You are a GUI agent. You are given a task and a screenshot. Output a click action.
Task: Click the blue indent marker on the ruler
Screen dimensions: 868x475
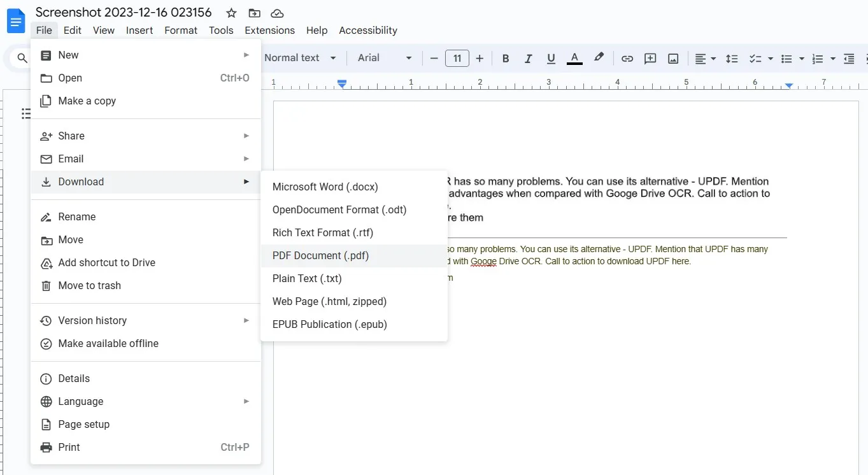click(x=342, y=83)
